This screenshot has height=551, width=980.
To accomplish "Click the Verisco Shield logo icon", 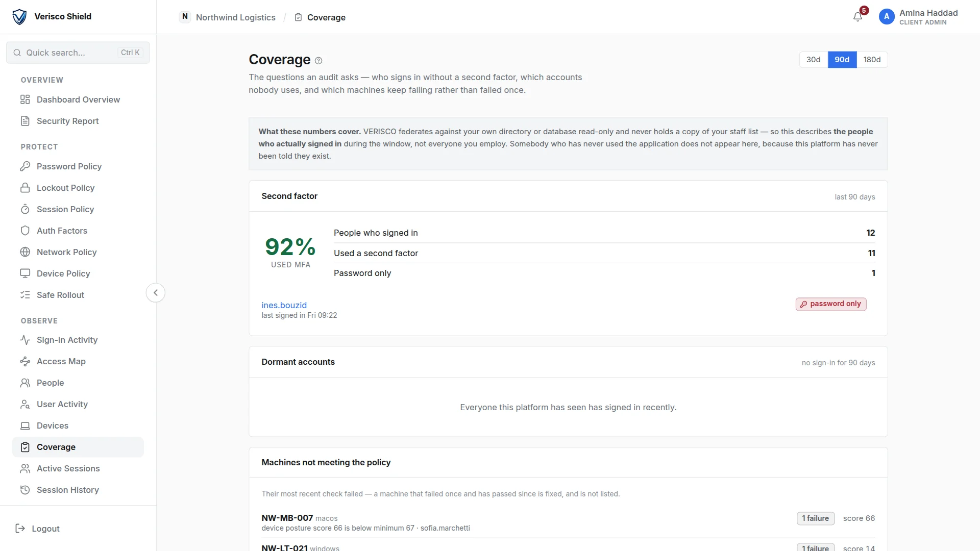I will (19, 17).
